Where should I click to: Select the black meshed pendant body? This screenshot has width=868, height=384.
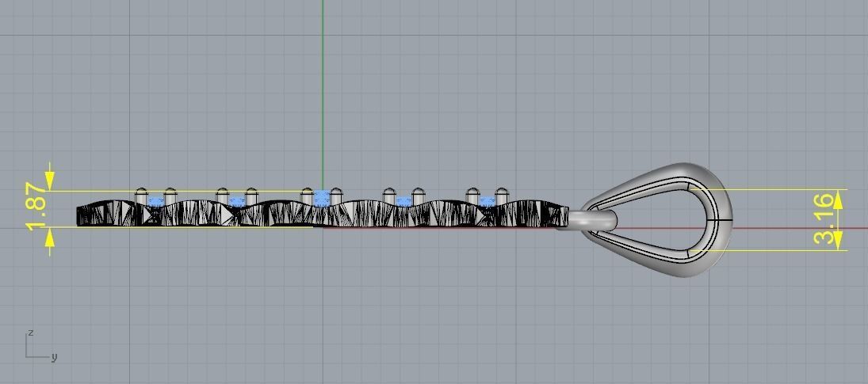coord(322,213)
